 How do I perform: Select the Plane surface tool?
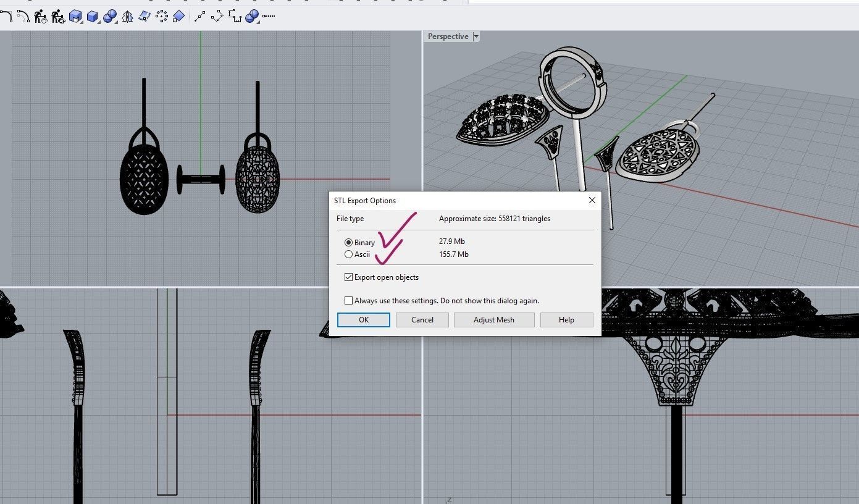[x=178, y=16]
